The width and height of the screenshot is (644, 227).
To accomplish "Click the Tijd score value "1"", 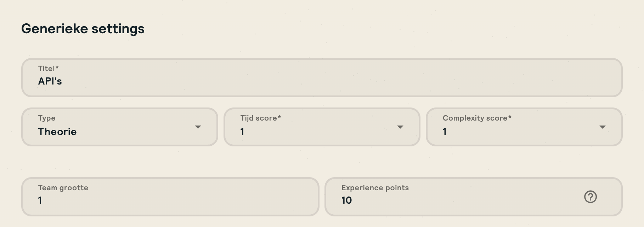I will coord(242,132).
